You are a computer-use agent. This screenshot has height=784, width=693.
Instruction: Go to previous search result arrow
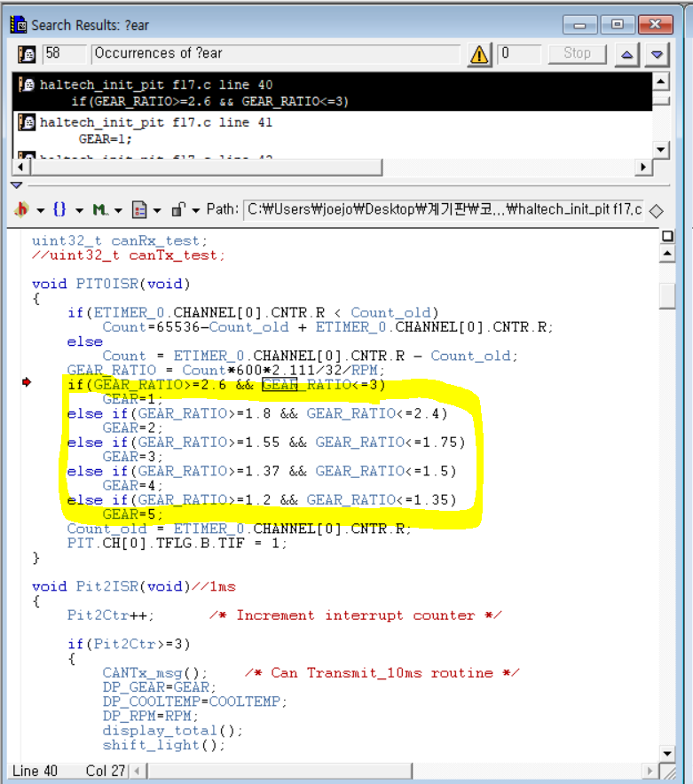627,54
